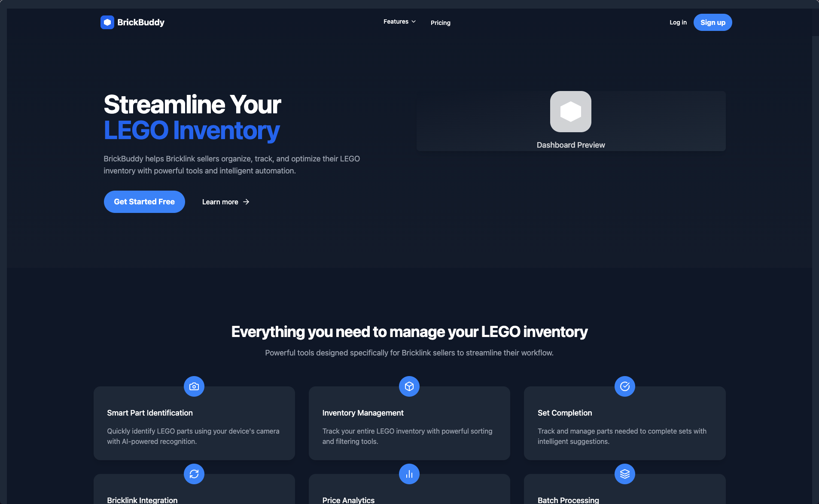Click the 'Track your entire LEGO inventory' description
This screenshot has height=504, width=819.
point(407,436)
